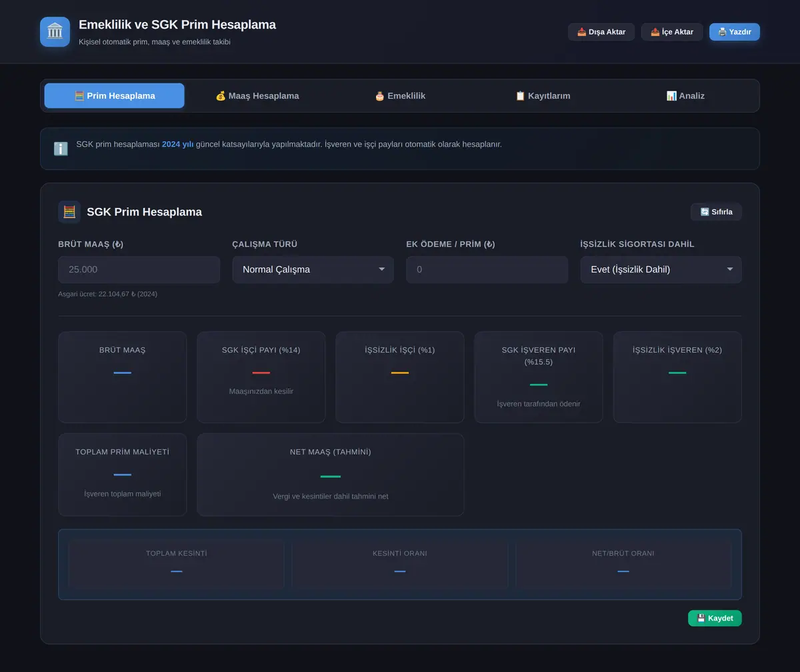Click the Ek Ödeme / Prim input field

click(x=487, y=270)
